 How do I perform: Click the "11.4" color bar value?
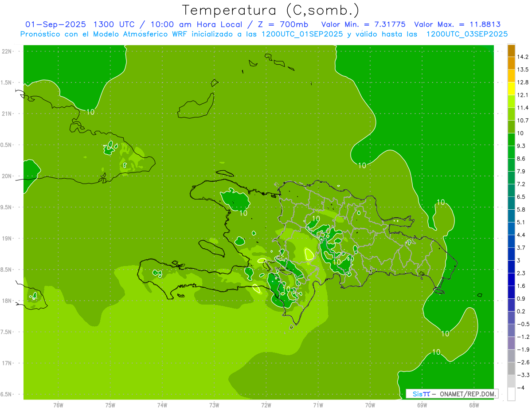tap(523, 108)
